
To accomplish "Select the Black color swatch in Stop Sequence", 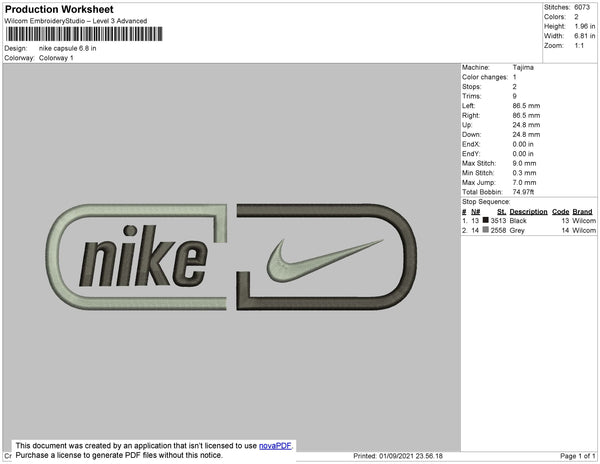I will coord(486,220).
